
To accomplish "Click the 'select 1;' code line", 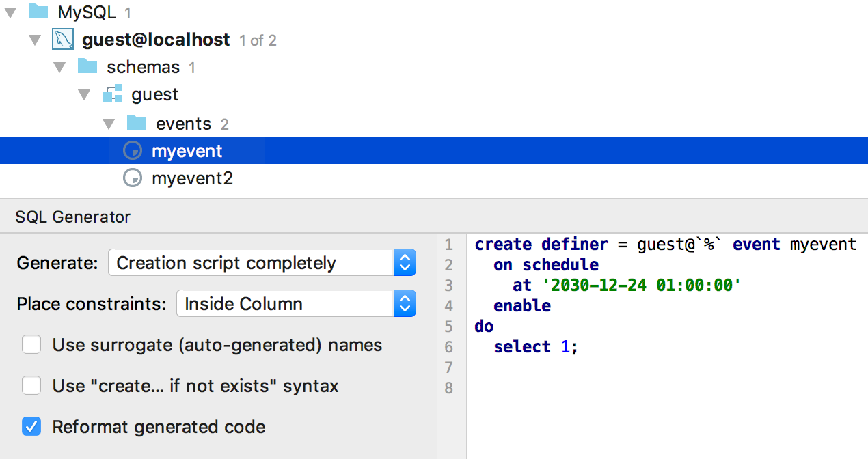I will tap(536, 347).
